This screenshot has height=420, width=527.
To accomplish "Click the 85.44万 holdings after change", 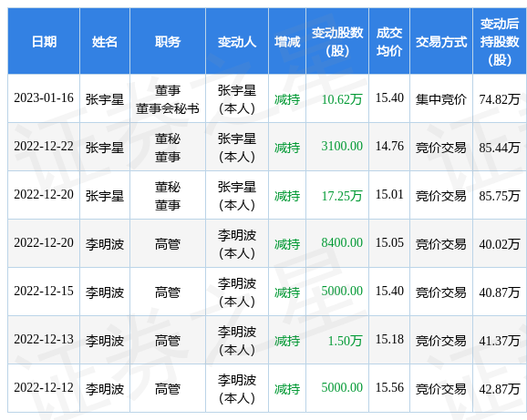I will [x=500, y=148].
